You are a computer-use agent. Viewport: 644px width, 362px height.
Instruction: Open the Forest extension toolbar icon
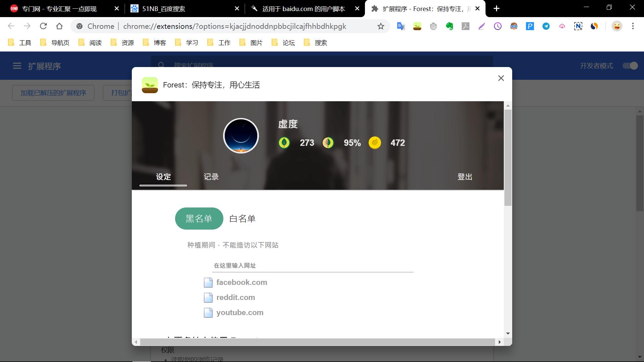[x=417, y=26]
